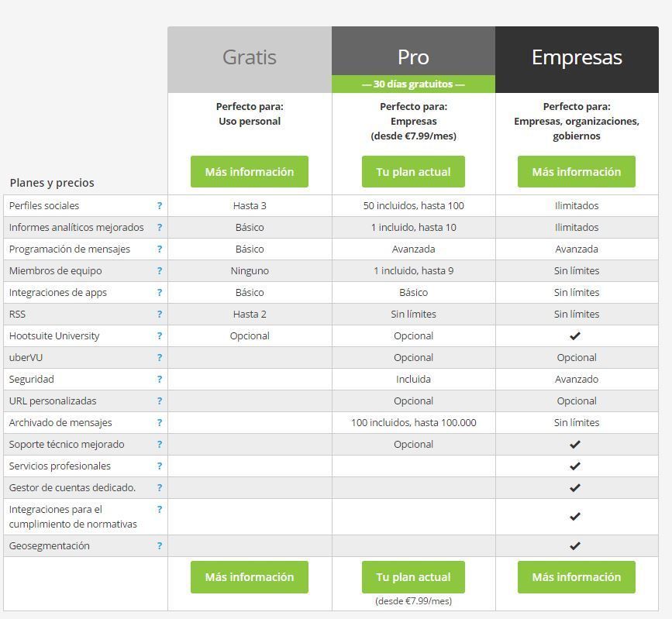Screen dimensions: 672x619
Task: Open help for Informes analíticos mejorados
Action: pyautogui.click(x=160, y=227)
